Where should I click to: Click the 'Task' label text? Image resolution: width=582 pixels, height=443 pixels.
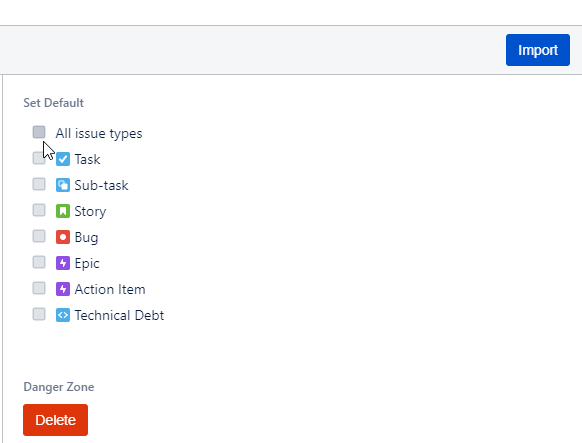click(87, 160)
